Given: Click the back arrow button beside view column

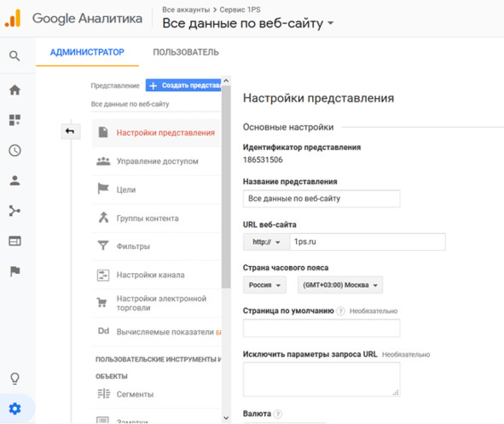Looking at the screenshot, I should pos(71,131).
